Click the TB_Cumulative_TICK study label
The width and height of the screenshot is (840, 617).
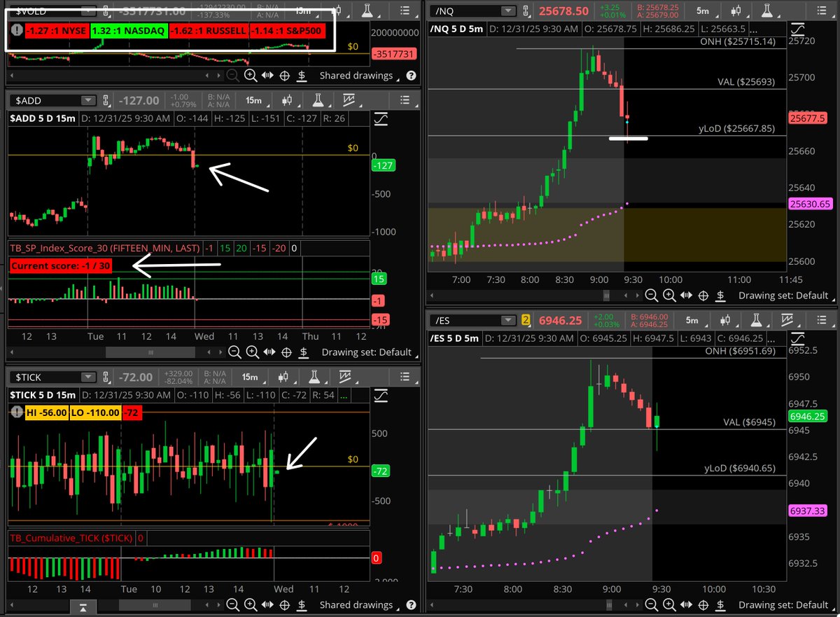point(72,539)
